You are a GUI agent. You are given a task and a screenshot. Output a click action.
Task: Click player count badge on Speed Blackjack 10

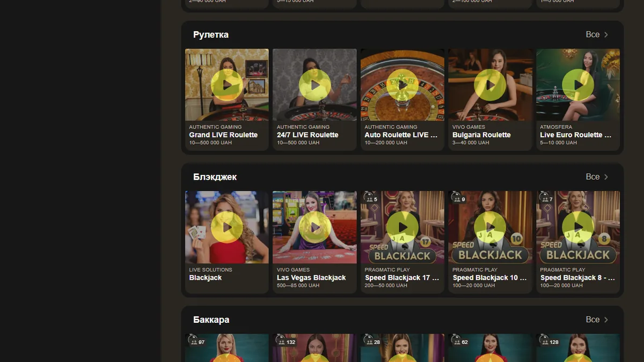click(x=459, y=199)
